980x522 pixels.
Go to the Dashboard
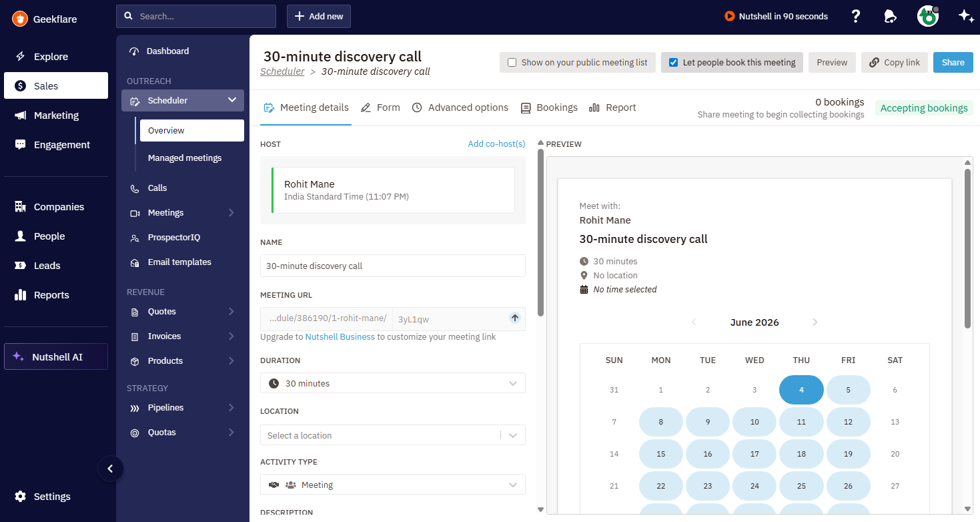pyautogui.click(x=167, y=51)
